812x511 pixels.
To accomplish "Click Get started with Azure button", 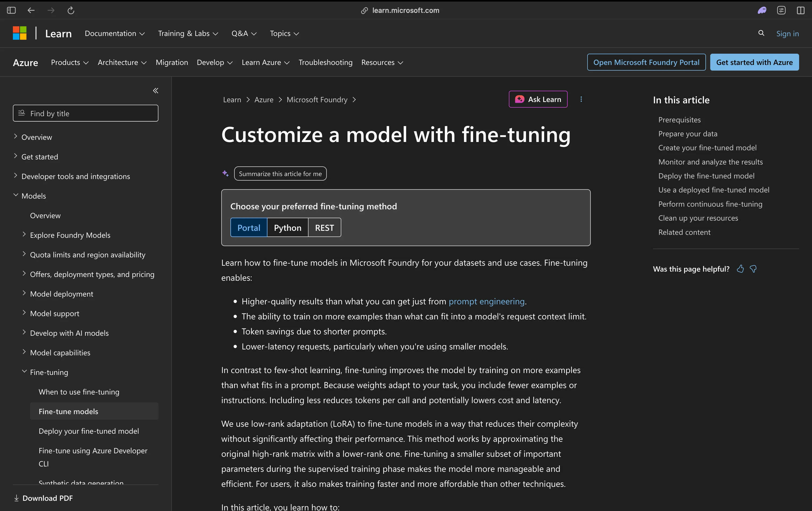I will point(754,62).
